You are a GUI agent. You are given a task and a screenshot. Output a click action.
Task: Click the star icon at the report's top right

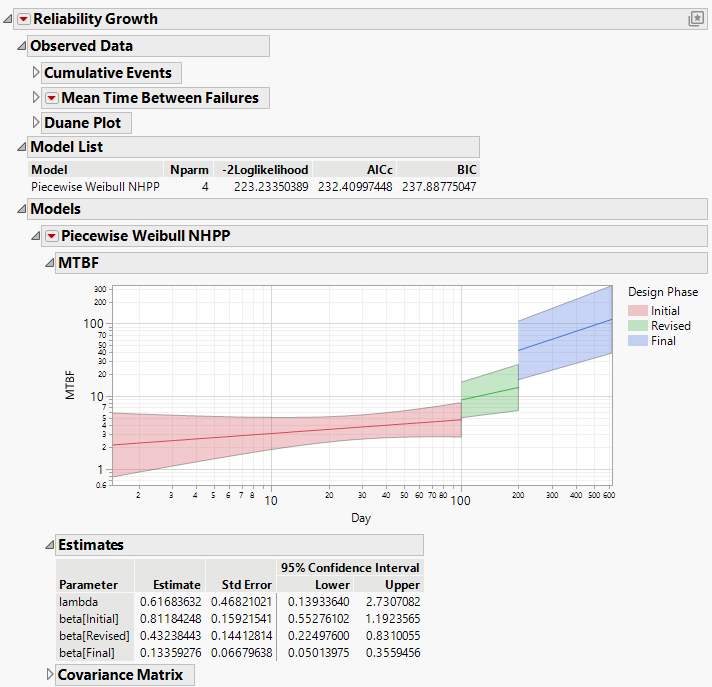(696, 19)
